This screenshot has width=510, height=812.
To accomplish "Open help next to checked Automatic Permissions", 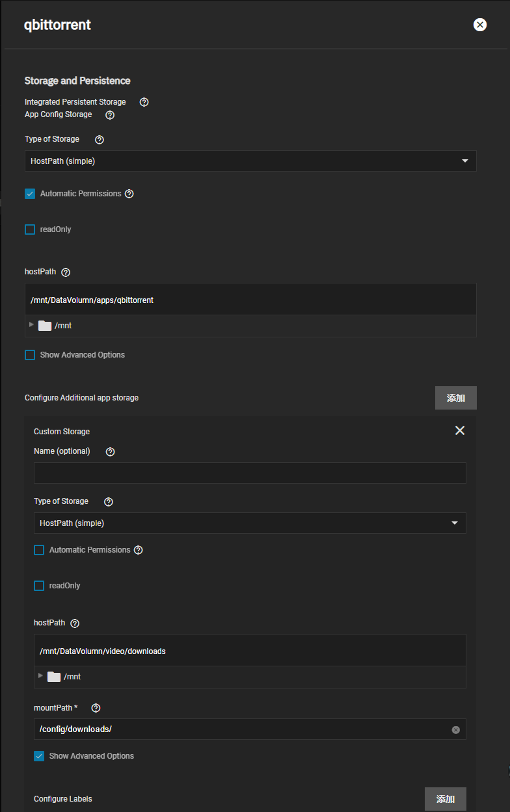I will [129, 194].
